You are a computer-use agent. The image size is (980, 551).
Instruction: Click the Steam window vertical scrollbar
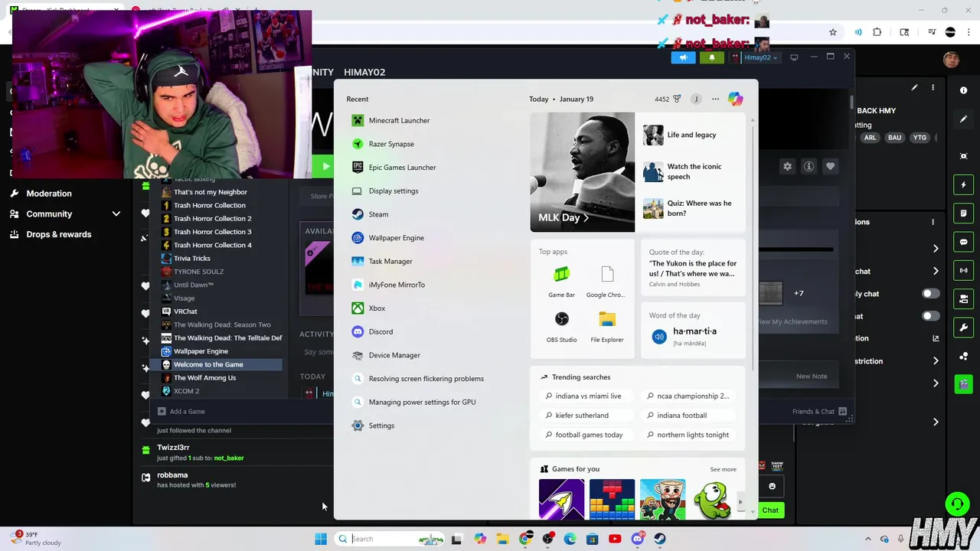(x=851, y=101)
